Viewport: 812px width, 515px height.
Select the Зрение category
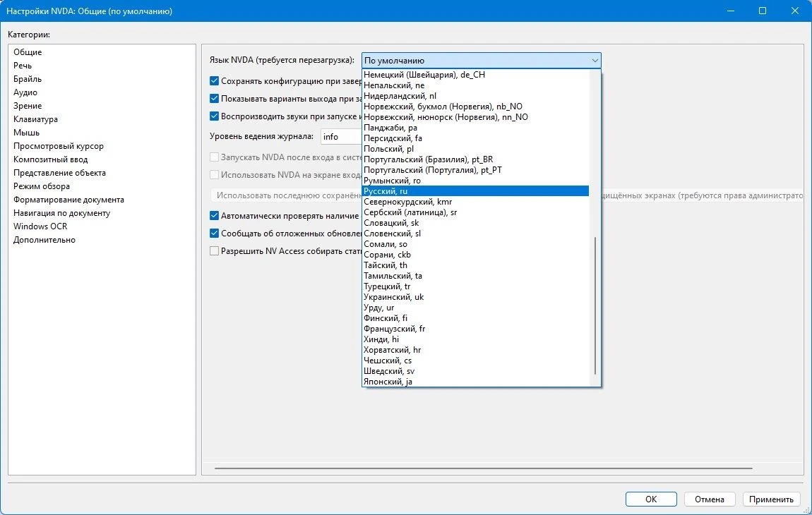(x=28, y=106)
